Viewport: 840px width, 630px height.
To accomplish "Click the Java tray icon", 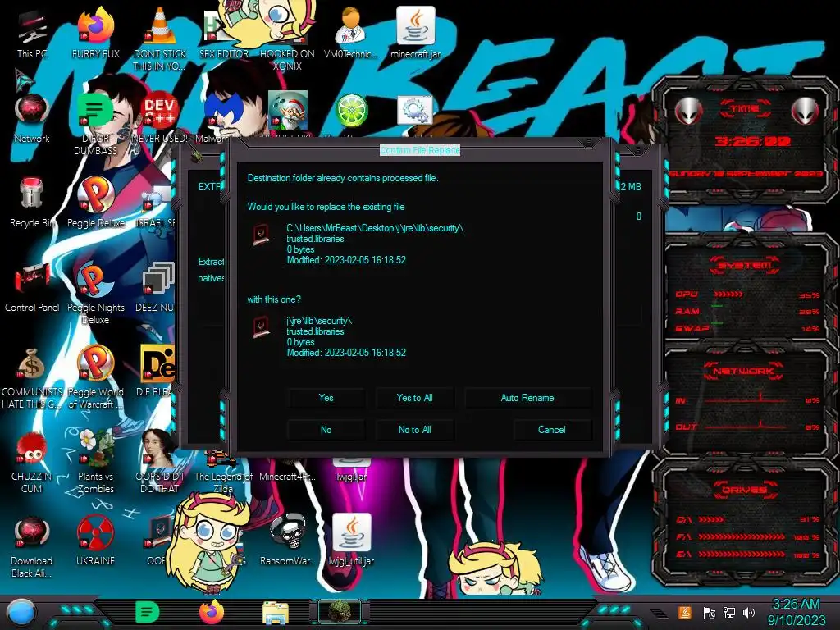I will [684, 612].
